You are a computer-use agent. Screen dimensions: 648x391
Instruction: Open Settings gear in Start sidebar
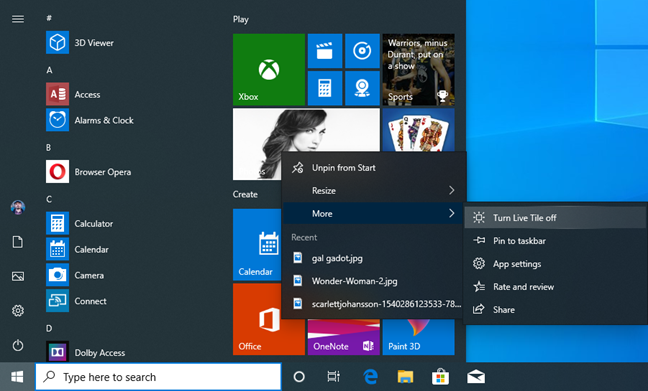click(18, 310)
